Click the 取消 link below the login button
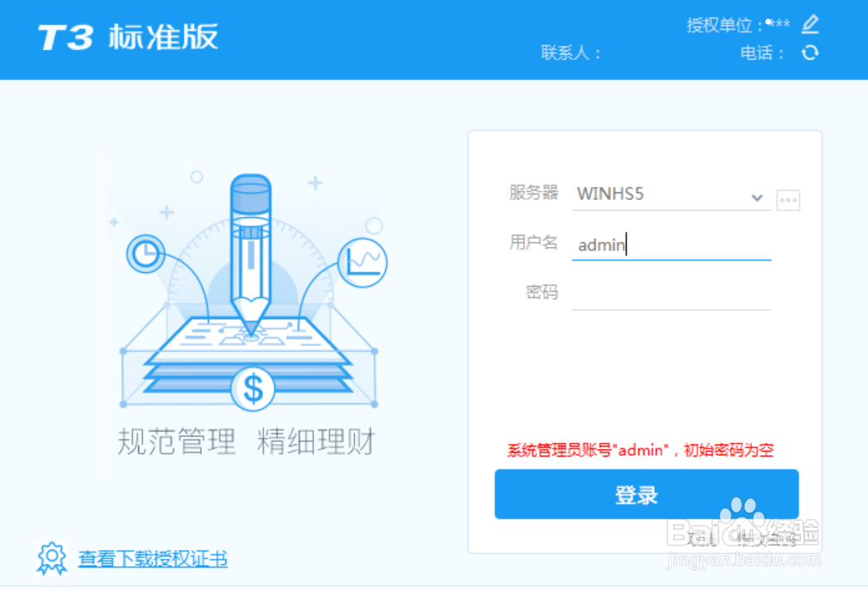Viewport: 868px width, 589px height. point(702,538)
